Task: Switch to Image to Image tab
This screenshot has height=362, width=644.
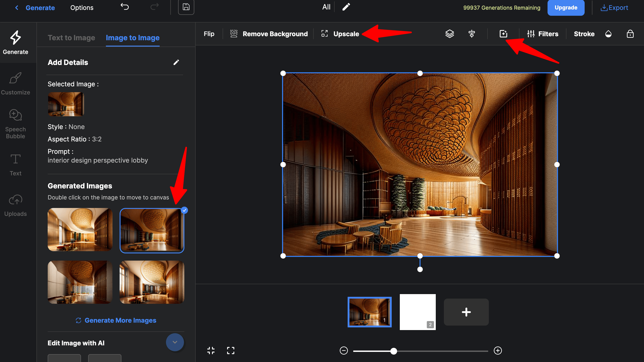Action: pos(132,38)
